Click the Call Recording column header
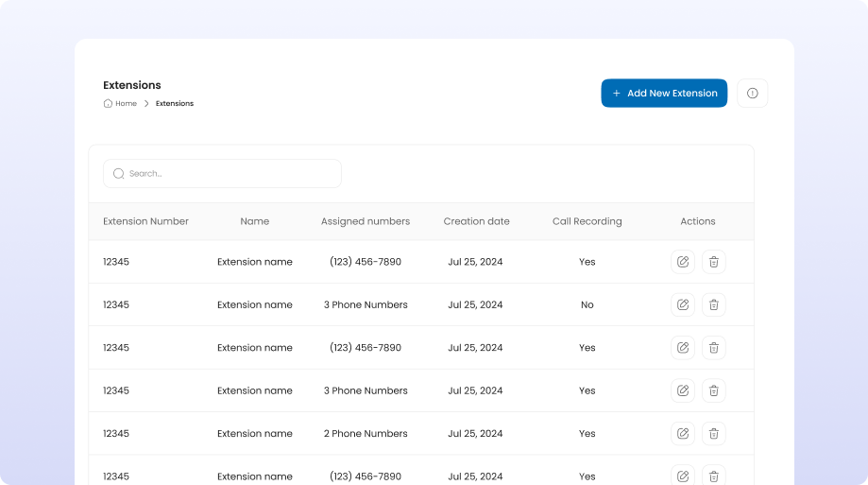The height and width of the screenshot is (485, 868). [587, 221]
